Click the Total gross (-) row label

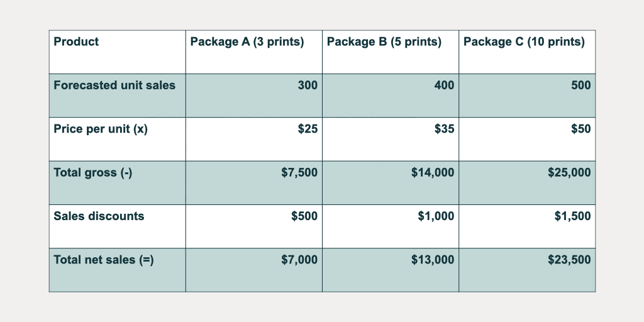click(x=93, y=172)
